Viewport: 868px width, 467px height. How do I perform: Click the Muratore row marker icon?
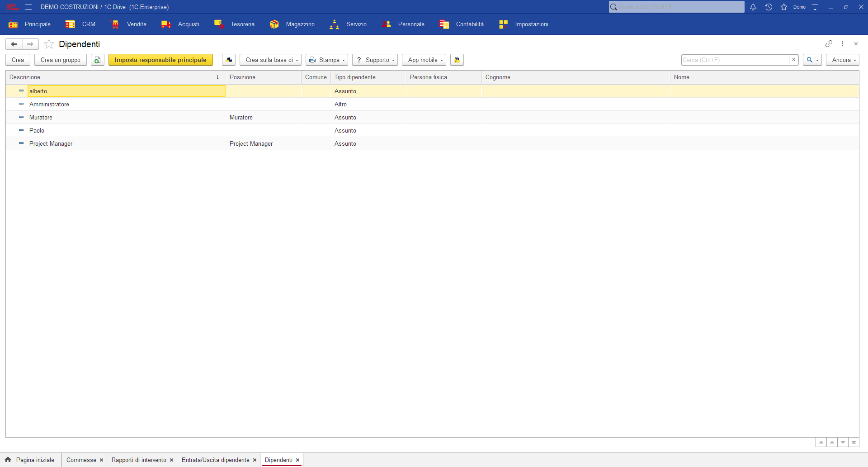tap(21, 117)
